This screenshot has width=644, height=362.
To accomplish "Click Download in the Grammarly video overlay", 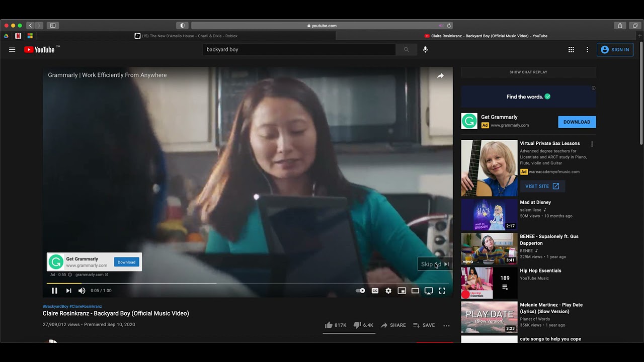I will click(x=126, y=262).
